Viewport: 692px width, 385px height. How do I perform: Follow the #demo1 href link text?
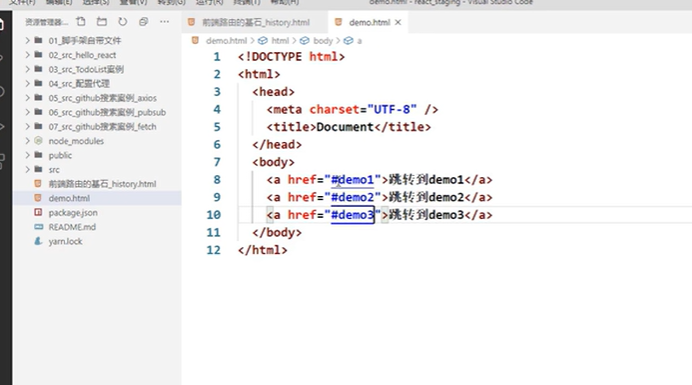(x=352, y=180)
